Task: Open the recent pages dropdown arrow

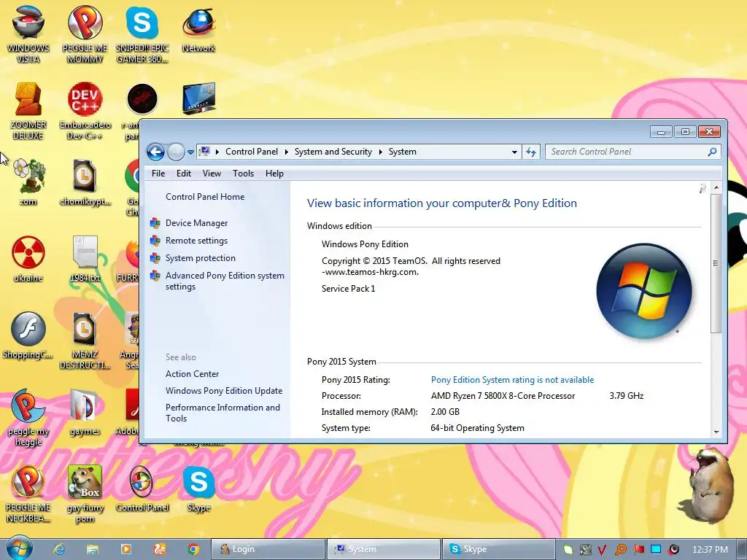Action: (190, 152)
